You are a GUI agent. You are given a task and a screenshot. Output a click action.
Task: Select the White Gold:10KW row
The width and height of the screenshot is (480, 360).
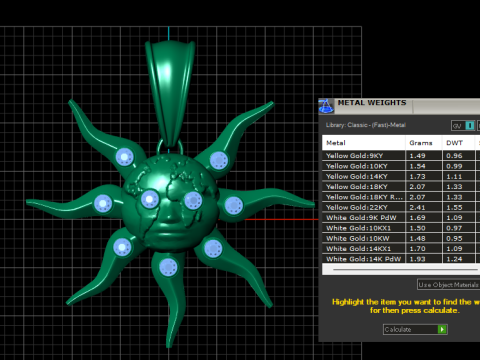pyautogui.click(x=401, y=238)
